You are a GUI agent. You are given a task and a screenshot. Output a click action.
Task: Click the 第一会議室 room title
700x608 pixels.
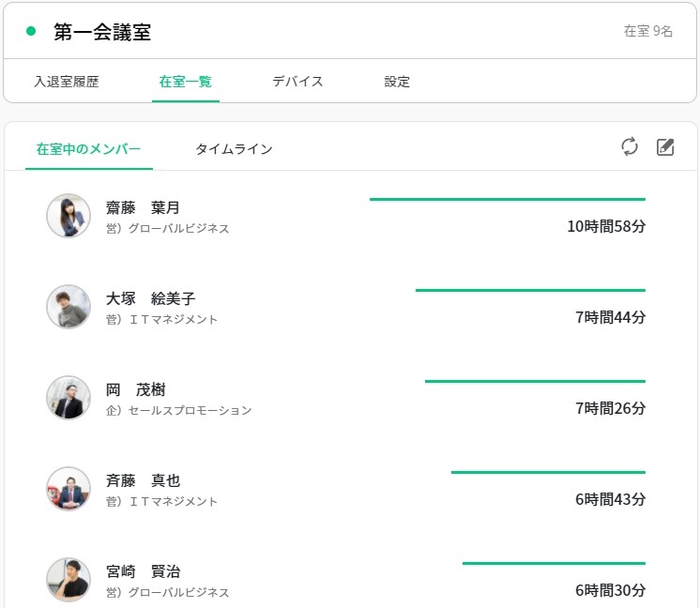[x=102, y=32]
